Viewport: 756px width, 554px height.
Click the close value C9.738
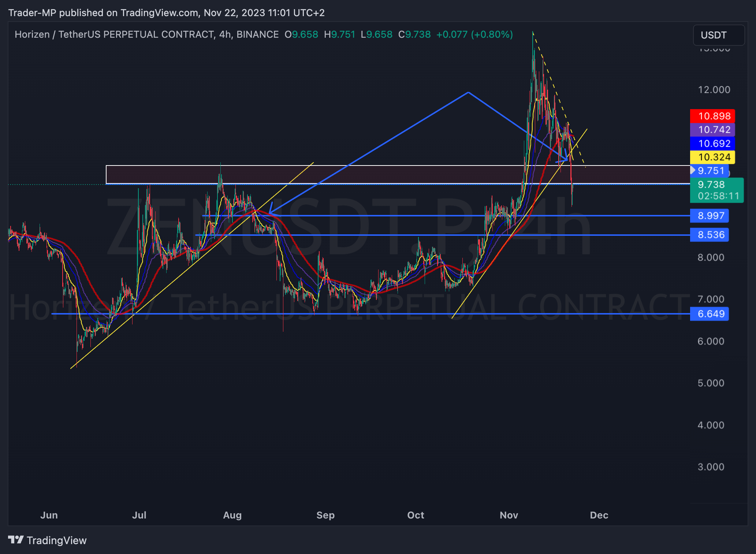[x=414, y=34]
